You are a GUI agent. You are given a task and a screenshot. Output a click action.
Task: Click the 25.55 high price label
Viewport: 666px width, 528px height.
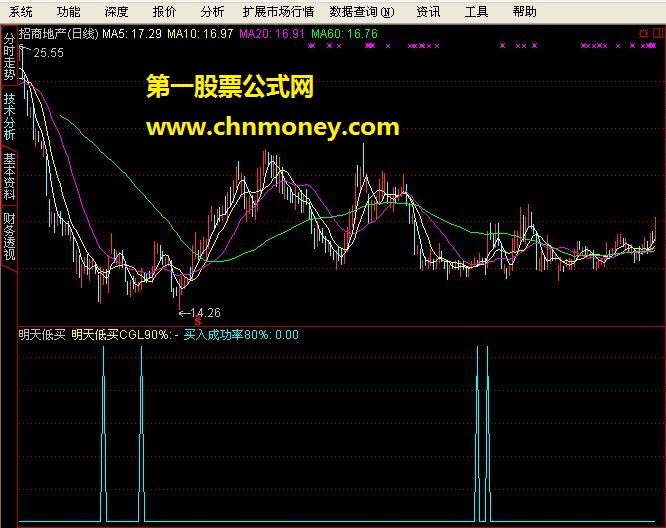(48, 53)
